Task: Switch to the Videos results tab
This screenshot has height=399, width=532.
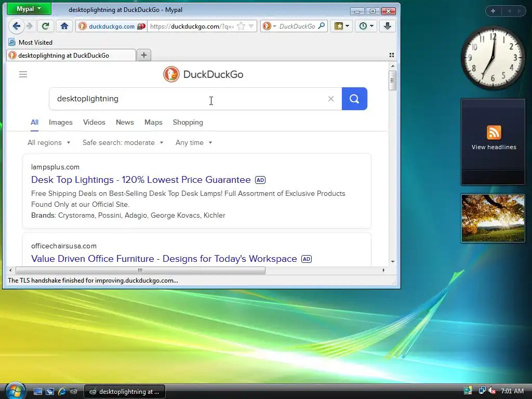Action: tap(95, 123)
